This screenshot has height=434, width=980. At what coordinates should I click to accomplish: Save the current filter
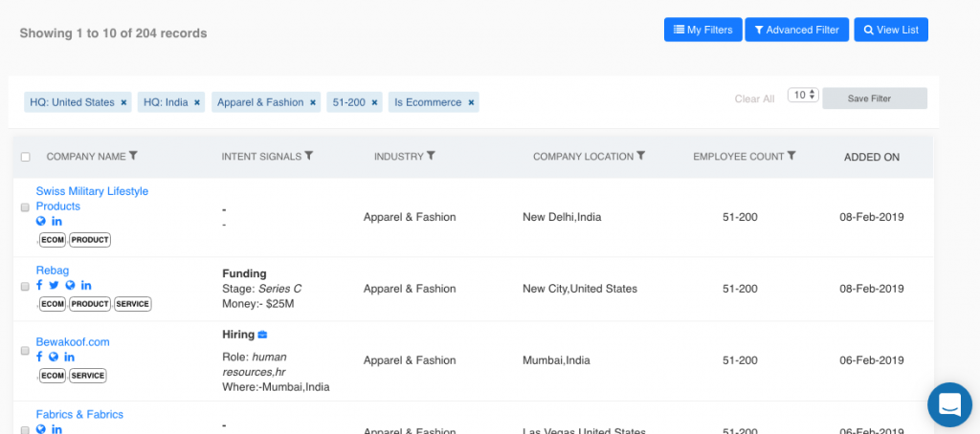point(875,98)
